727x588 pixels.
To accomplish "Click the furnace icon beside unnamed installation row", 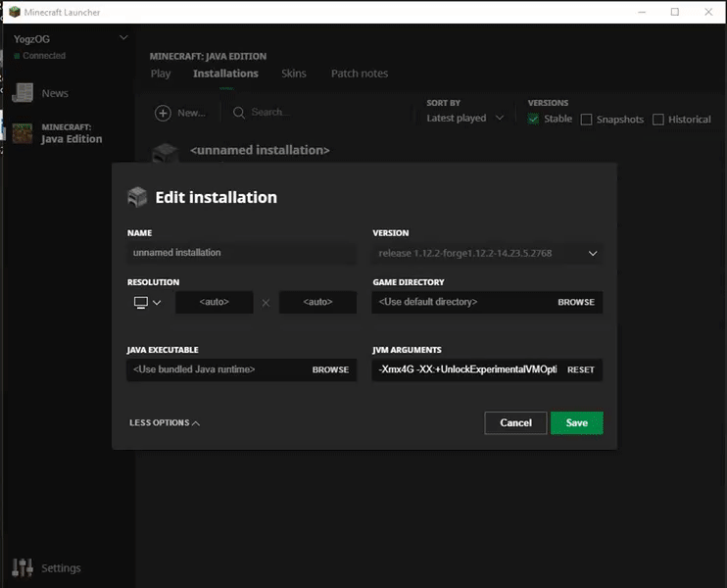I will [x=166, y=153].
